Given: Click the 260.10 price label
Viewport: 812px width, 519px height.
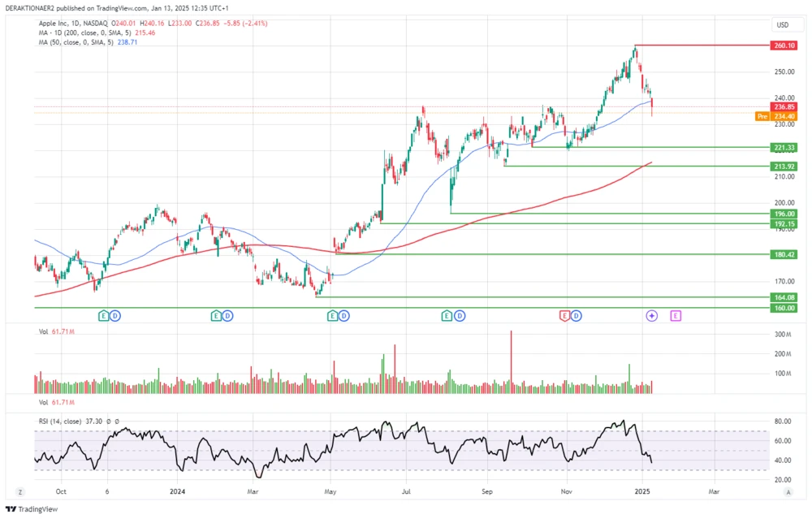Looking at the screenshot, I should (784, 45).
